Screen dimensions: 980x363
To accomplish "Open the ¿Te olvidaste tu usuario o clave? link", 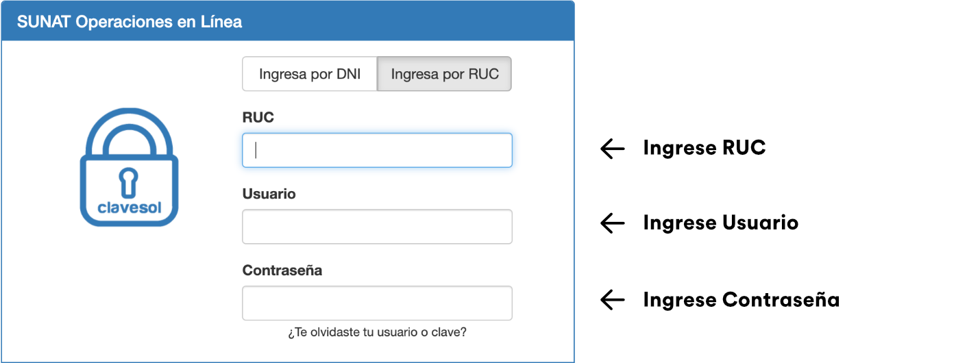I will click(x=377, y=333).
